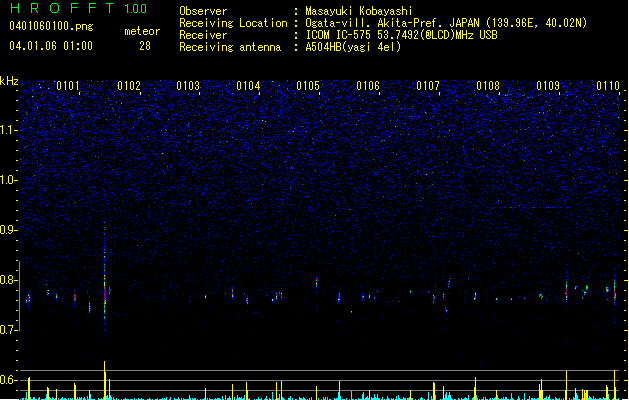This screenshot has width=629, height=400.
Task: Select antenna text A504HB(yagi 4el)
Action: click(x=353, y=47)
